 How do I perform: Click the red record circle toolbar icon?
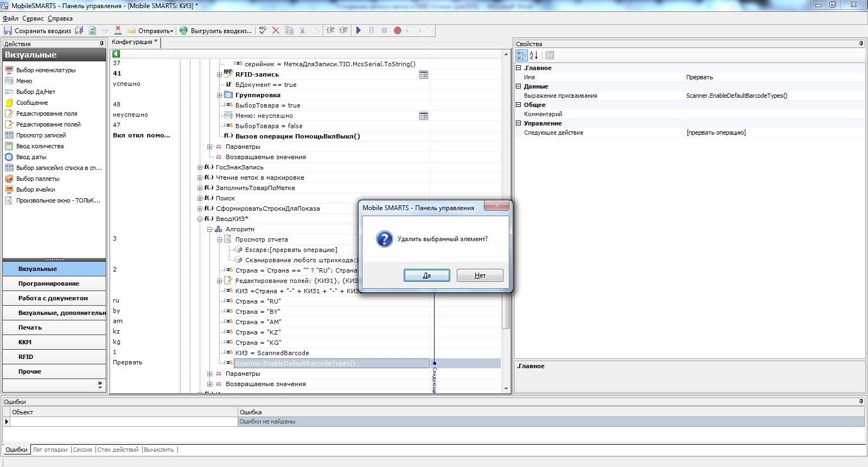click(x=398, y=31)
